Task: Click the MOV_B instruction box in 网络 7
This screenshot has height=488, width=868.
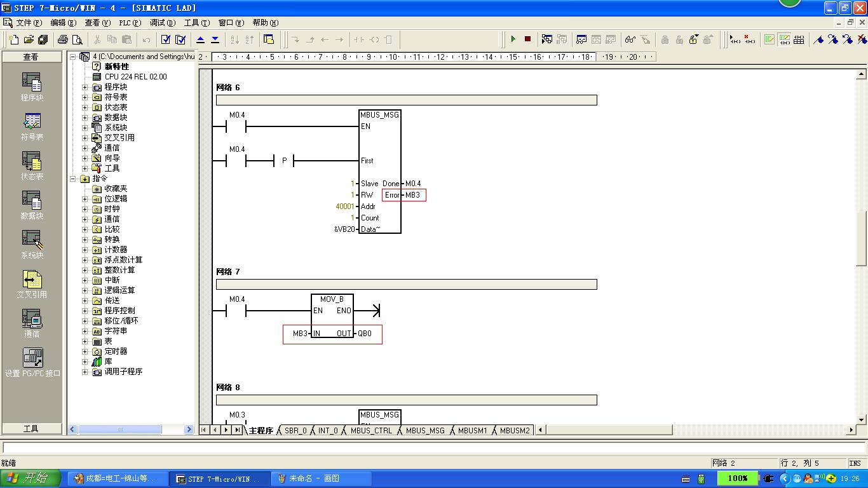Action: pyautogui.click(x=332, y=316)
